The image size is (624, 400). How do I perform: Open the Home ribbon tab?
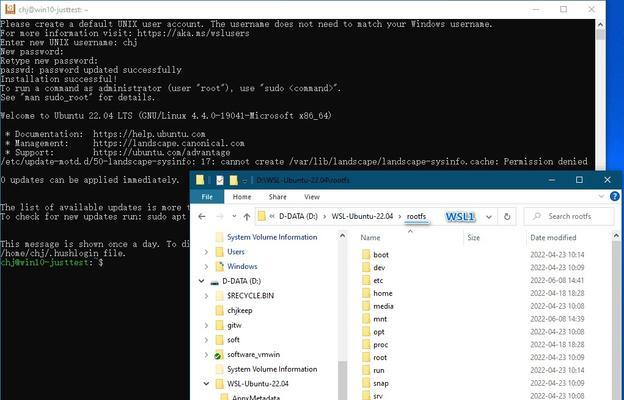(x=242, y=197)
